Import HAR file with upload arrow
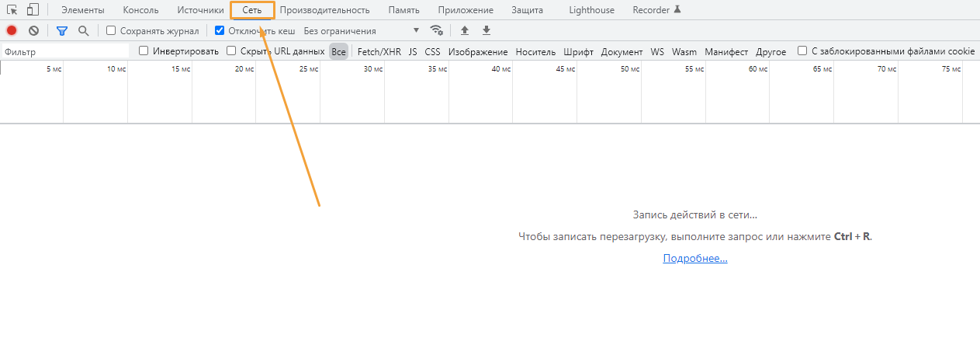Screen dimensions: 980x345 465,31
